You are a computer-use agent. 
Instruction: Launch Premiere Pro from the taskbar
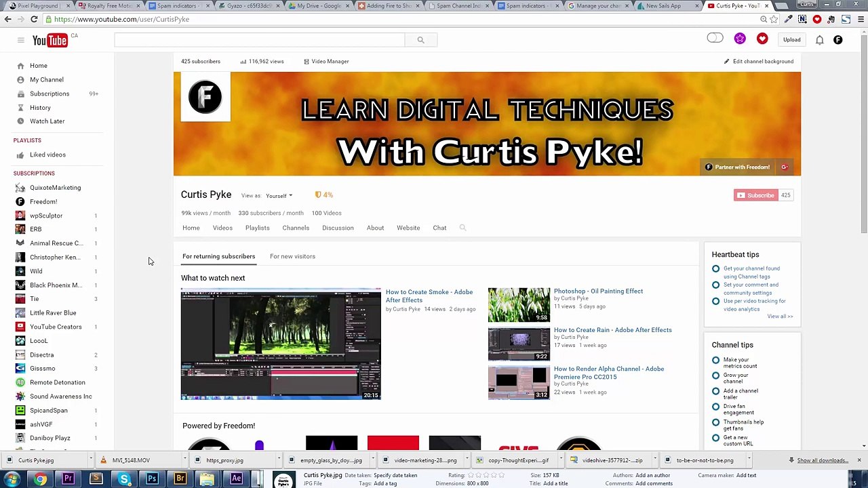(68, 479)
